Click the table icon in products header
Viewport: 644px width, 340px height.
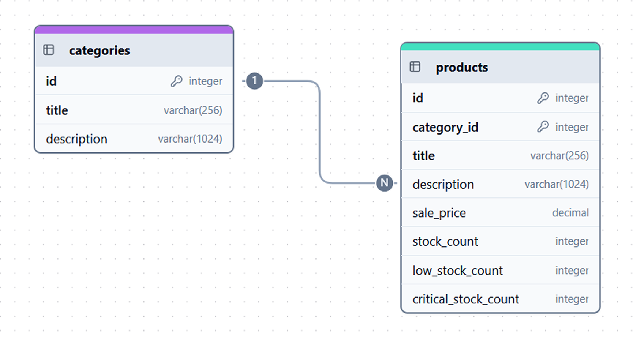point(415,67)
